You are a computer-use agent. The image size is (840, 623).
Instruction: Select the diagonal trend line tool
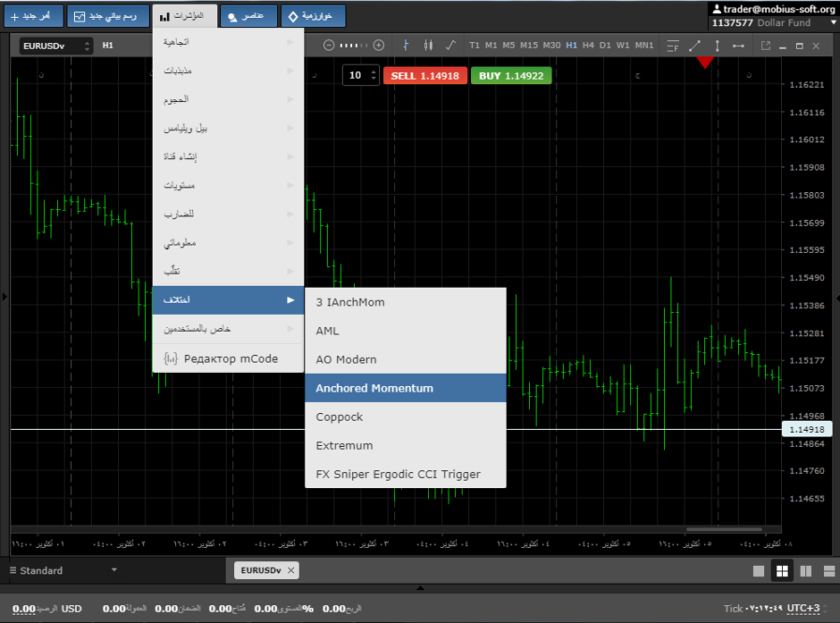pos(695,46)
